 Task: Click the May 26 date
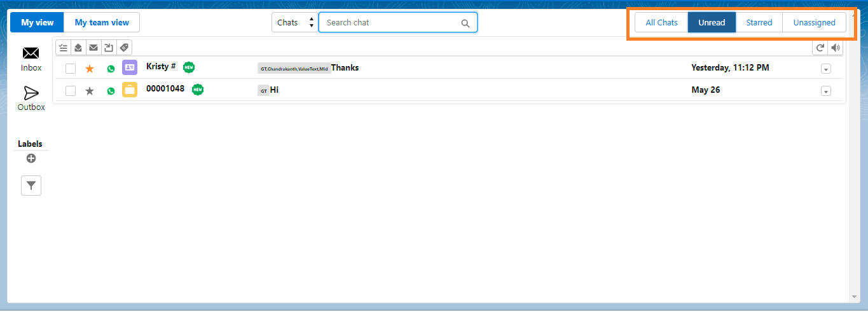[x=706, y=90]
